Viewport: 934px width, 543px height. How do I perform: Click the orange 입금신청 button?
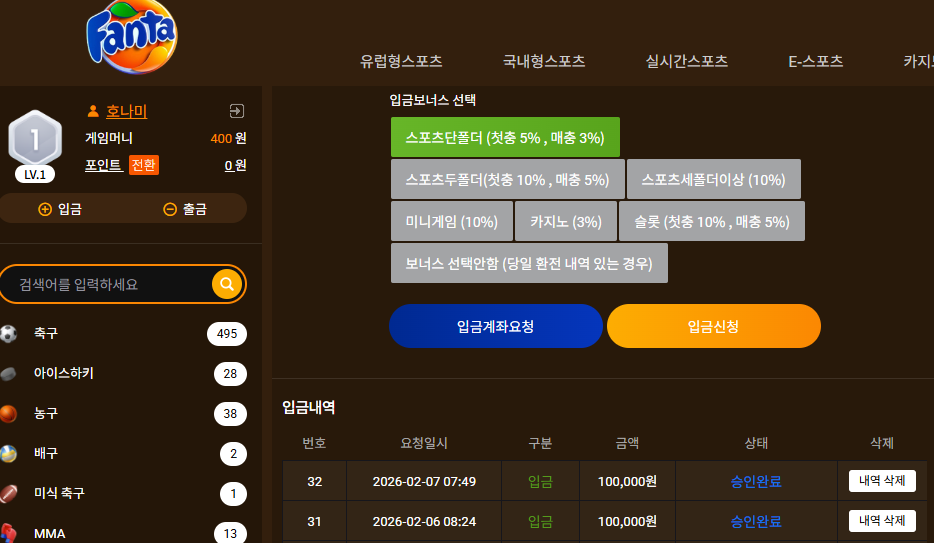pyautogui.click(x=714, y=326)
